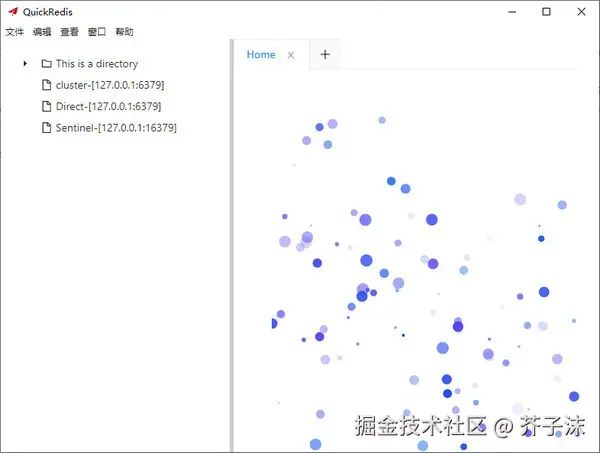Image resolution: width=600 pixels, height=453 pixels.
Task: Open the 帮助 menu
Action: point(124,32)
